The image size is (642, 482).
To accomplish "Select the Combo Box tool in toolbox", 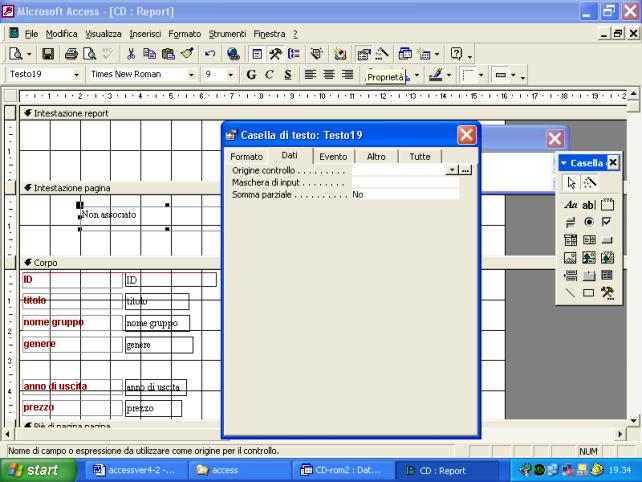I will coord(570,240).
